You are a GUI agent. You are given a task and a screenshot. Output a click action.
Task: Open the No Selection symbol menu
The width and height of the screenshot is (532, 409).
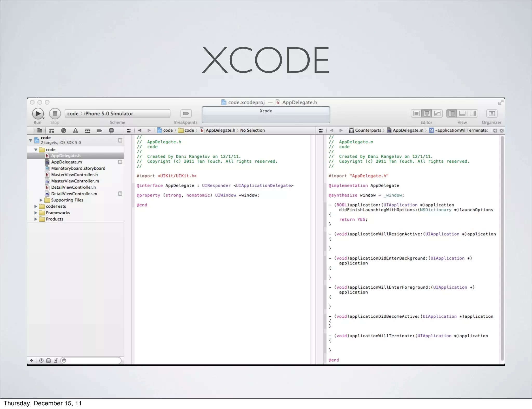(x=252, y=130)
